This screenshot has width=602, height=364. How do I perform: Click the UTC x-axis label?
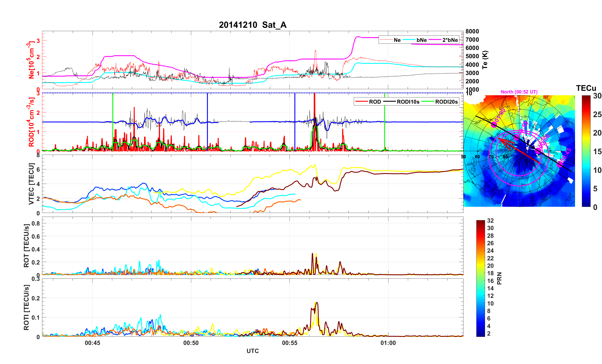pyautogui.click(x=252, y=351)
